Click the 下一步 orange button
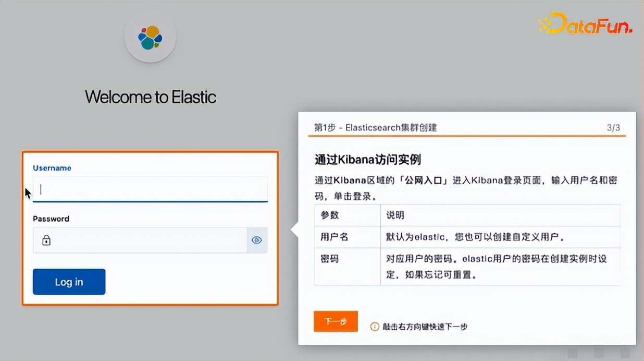Screen dimensions: 644x361 point(336,321)
